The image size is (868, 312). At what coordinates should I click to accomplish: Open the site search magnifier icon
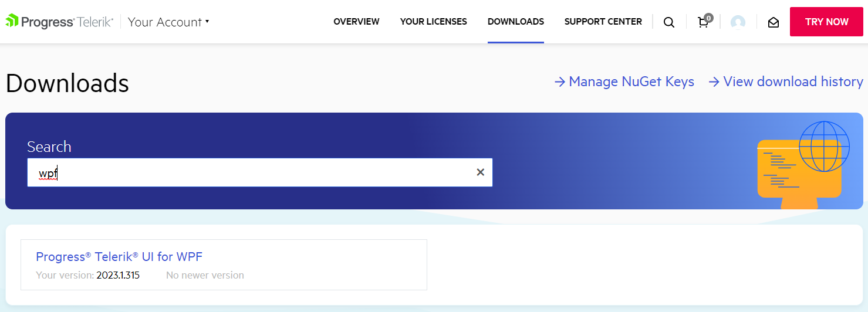coord(669,22)
